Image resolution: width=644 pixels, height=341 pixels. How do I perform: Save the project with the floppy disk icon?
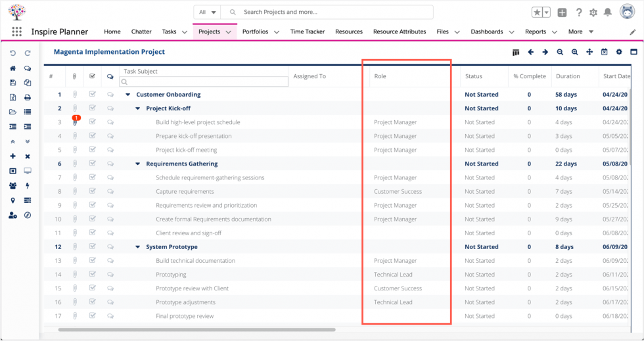(12, 83)
